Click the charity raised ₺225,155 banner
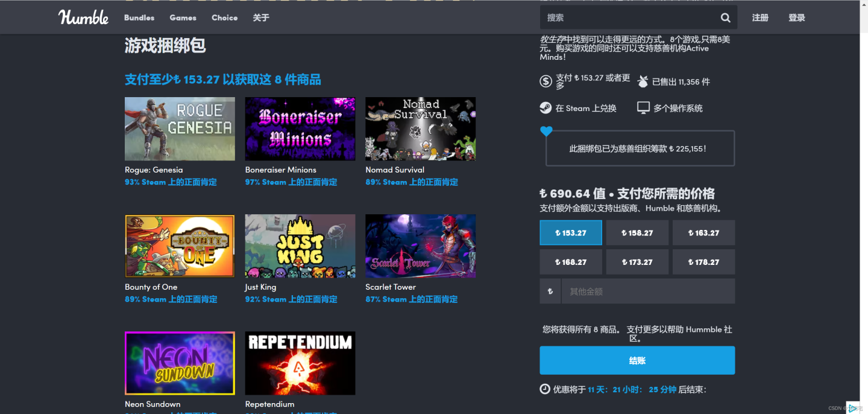 coord(640,148)
